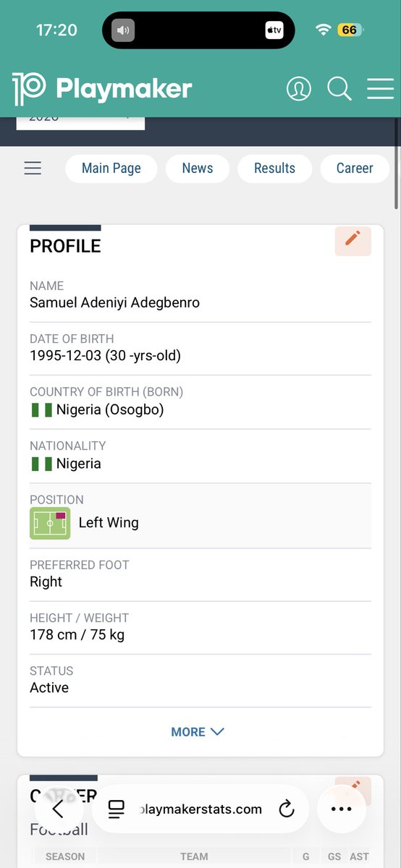Screen dimensions: 401x868
Task: Switch to the Main Page tab
Action: click(x=111, y=169)
